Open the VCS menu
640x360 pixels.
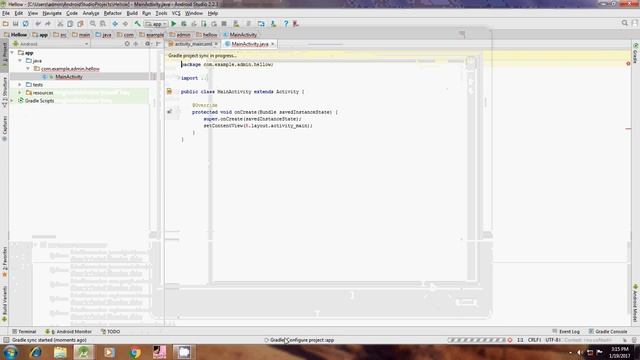(x=176, y=13)
